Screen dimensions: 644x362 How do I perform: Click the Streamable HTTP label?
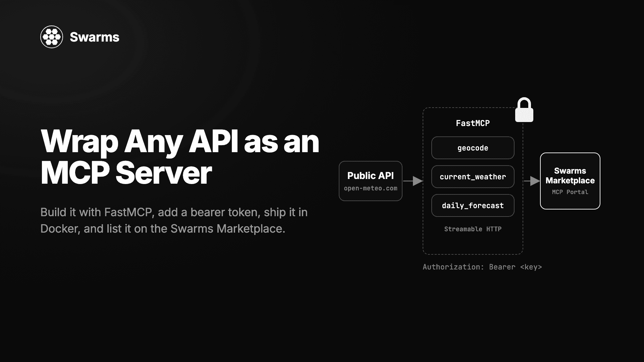pos(473,229)
